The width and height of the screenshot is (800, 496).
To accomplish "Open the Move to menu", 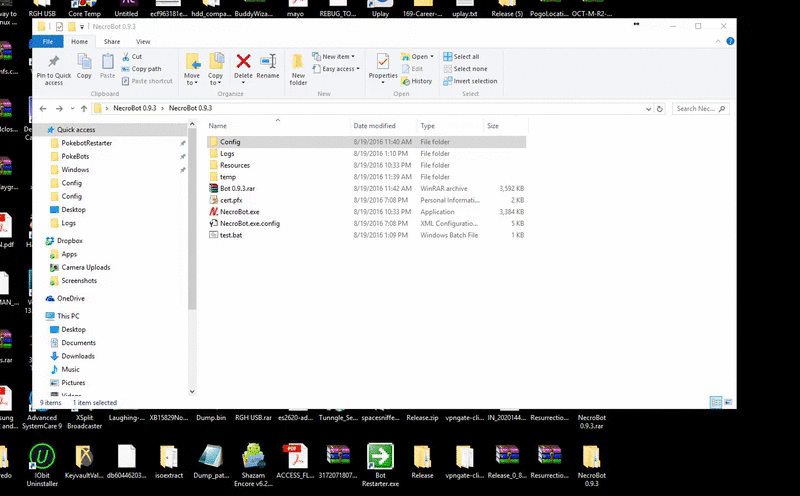I will pos(192,69).
